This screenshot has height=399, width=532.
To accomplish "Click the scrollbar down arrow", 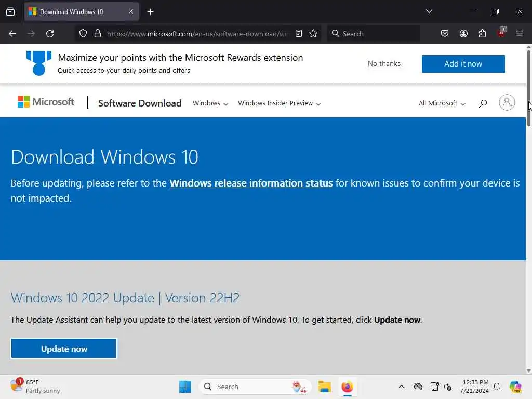I will (528, 371).
